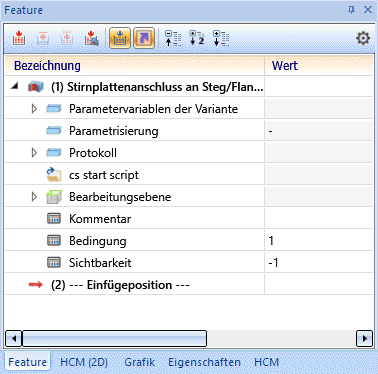Expand feature tree to level 2 icon
This screenshot has height=374, width=378.
(x=197, y=38)
